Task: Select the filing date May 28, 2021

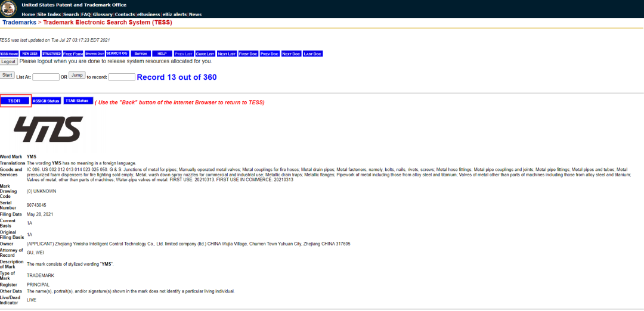Action: pyautogui.click(x=40, y=214)
